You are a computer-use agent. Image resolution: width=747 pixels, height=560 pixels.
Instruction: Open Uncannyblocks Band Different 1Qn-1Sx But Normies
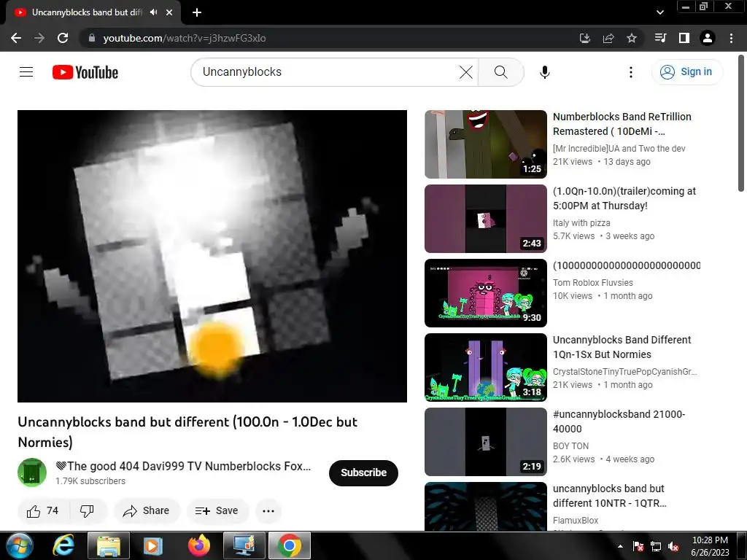pos(622,347)
